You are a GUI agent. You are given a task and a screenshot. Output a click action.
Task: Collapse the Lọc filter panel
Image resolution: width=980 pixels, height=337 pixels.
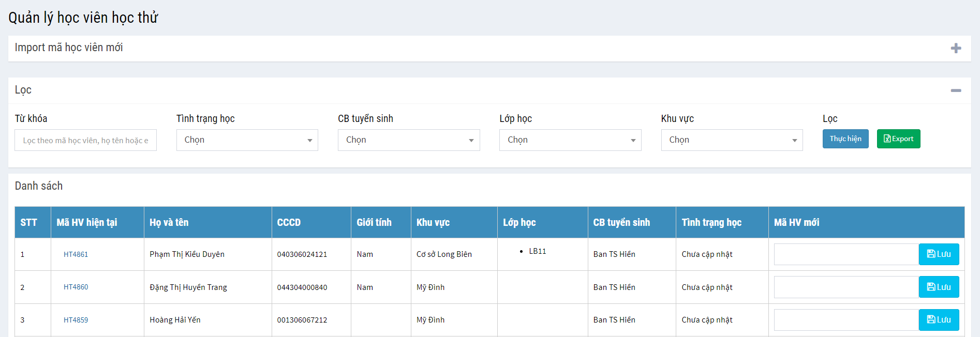tap(956, 90)
